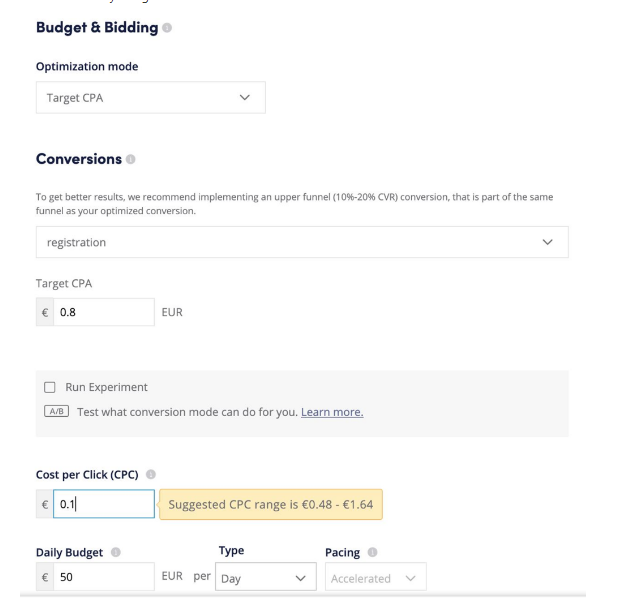Click the Conversions info icon
The height and width of the screenshot is (598, 640).
[x=131, y=159]
